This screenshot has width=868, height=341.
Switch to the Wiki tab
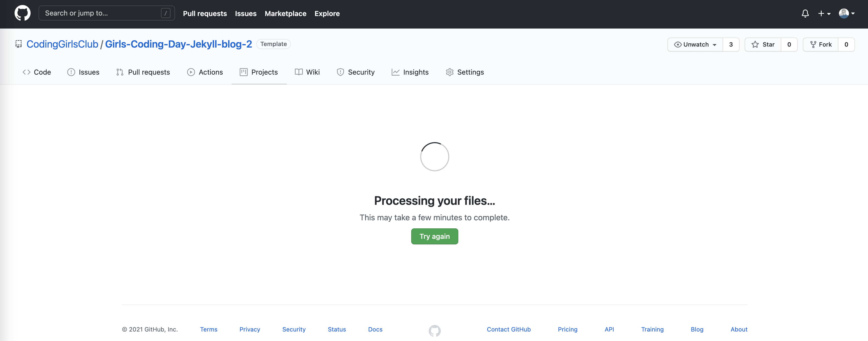(x=307, y=72)
